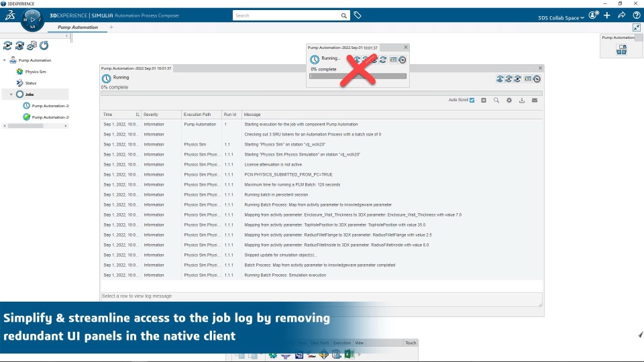Open the Execution tab in the bottom action bar

coord(341,343)
